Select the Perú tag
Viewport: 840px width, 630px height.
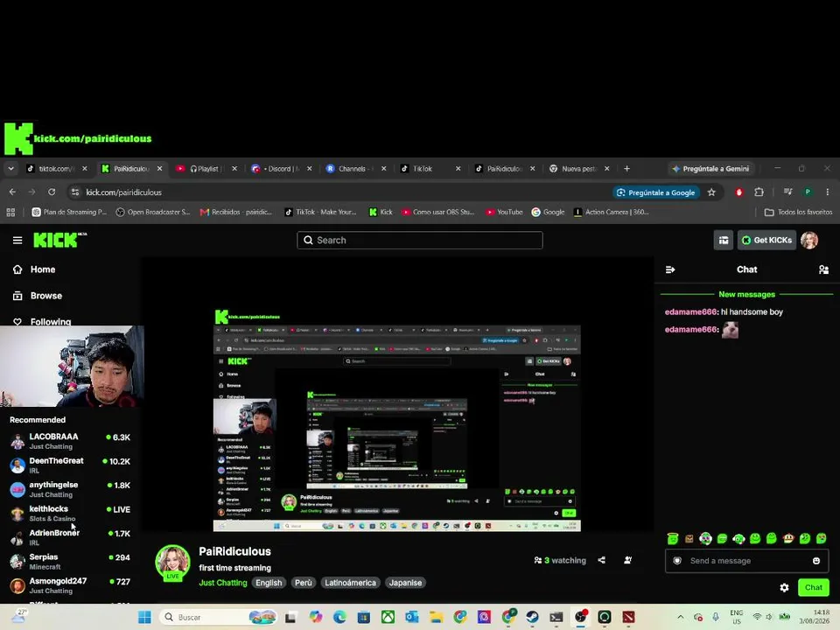(304, 583)
